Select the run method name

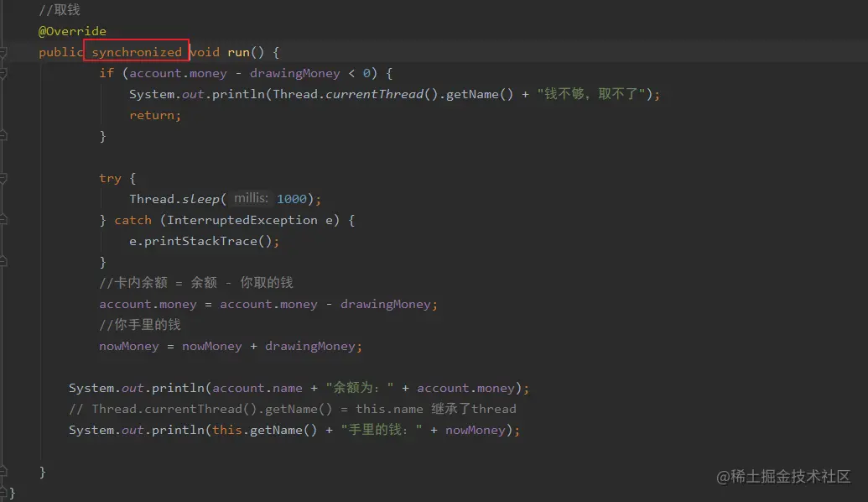pyautogui.click(x=238, y=52)
